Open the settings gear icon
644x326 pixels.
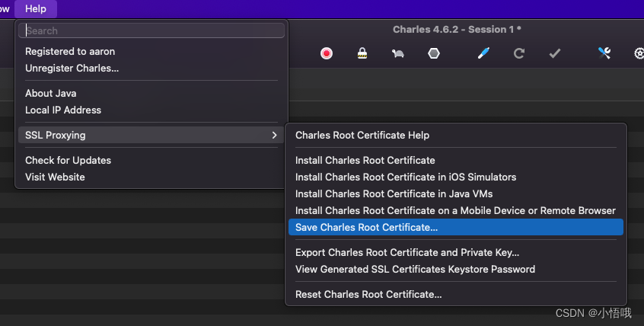click(x=639, y=53)
